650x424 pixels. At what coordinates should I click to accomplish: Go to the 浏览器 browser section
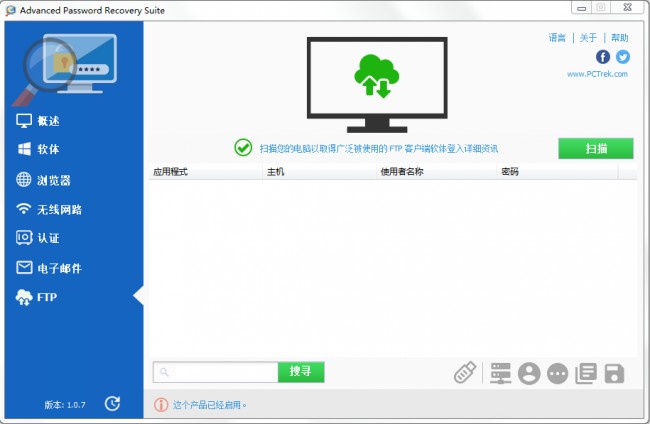point(44,180)
